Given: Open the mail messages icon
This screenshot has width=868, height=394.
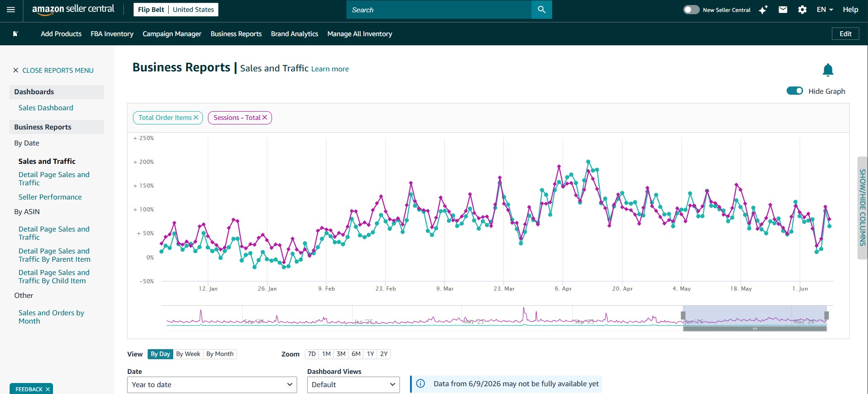Looking at the screenshot, I should 783,10.
